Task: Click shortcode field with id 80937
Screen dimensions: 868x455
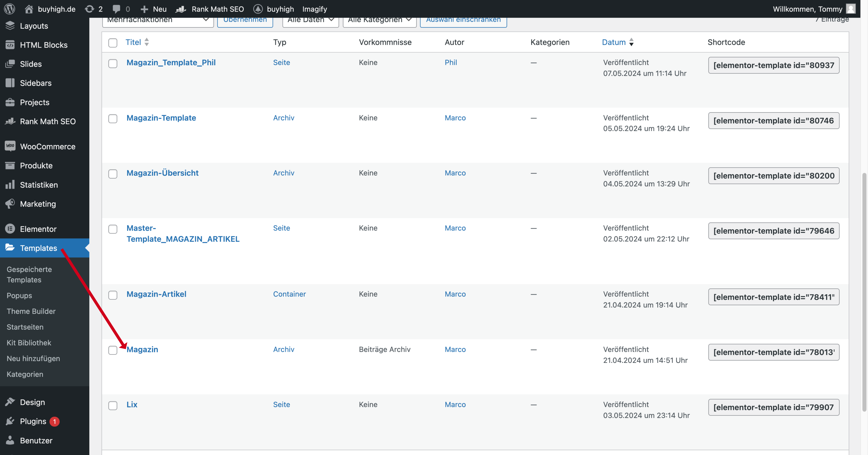Action: [774, 65]
